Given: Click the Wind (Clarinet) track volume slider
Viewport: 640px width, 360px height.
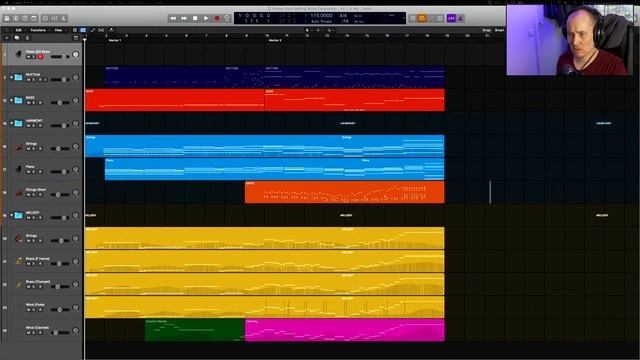Looking at the screenshot, I should point(60,333).
